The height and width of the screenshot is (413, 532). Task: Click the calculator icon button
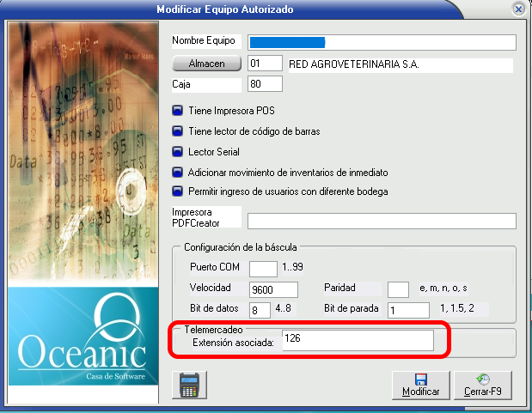pyautogui.click(x=187, y=385)
